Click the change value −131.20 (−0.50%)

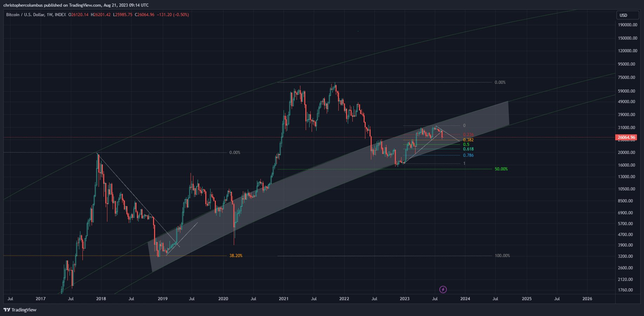173,15
